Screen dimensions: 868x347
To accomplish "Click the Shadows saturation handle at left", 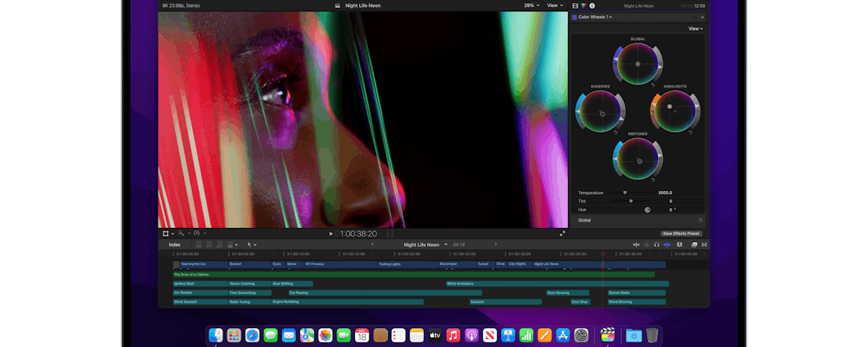I will click(578, 112).
